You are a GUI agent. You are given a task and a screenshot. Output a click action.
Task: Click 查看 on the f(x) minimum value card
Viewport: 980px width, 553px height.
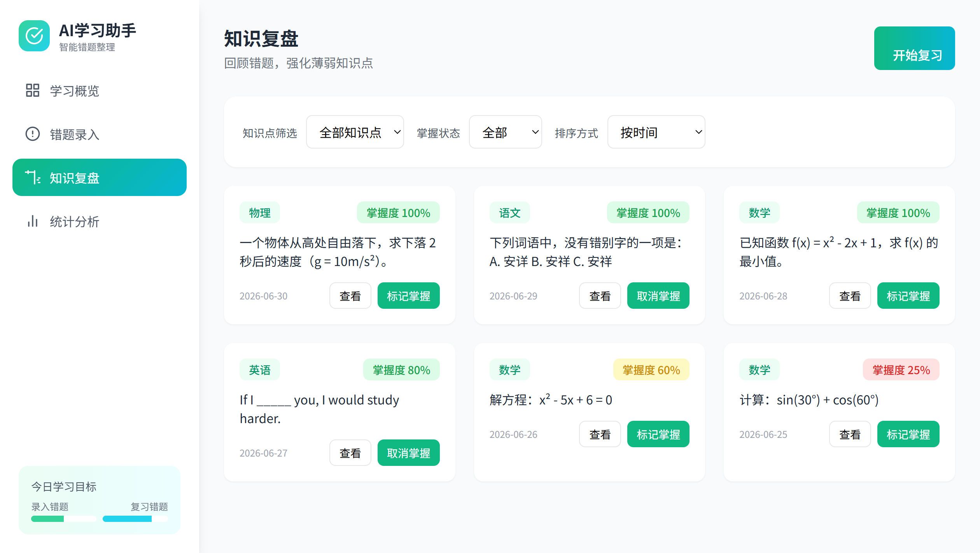[850, 296]
